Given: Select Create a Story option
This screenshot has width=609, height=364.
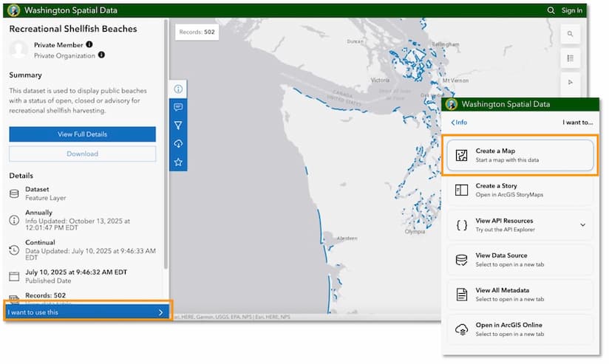Looking at the screenshot, I should [520, 190].
